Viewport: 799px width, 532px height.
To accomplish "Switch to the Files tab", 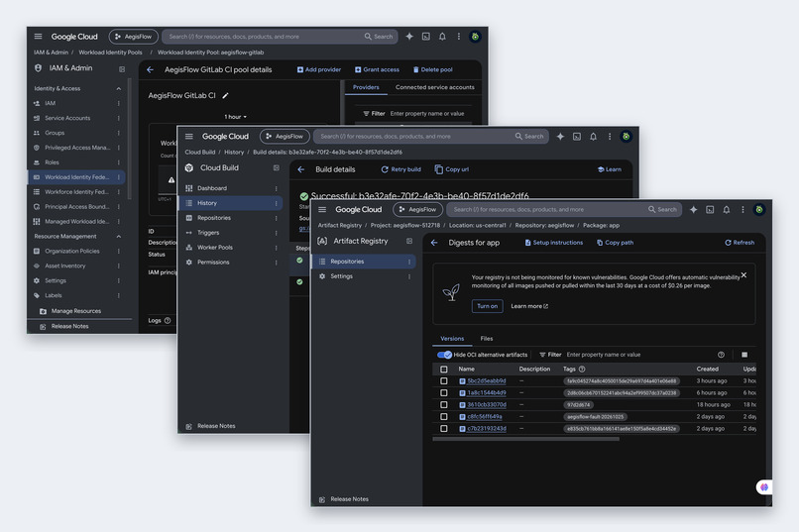I will tap(487, 339).
